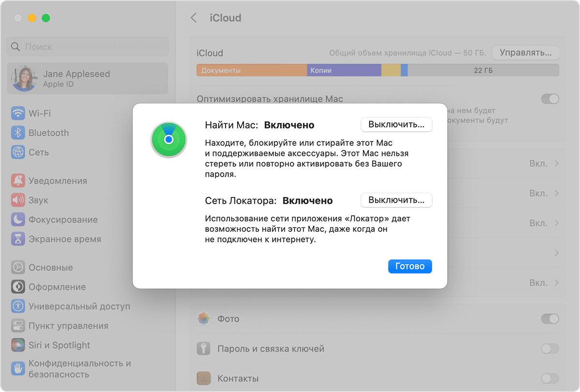Select the Bluetooth icon in sidebar
Image resolution: width=580 pixels, height=392 pixels.
tap(18, 133)
